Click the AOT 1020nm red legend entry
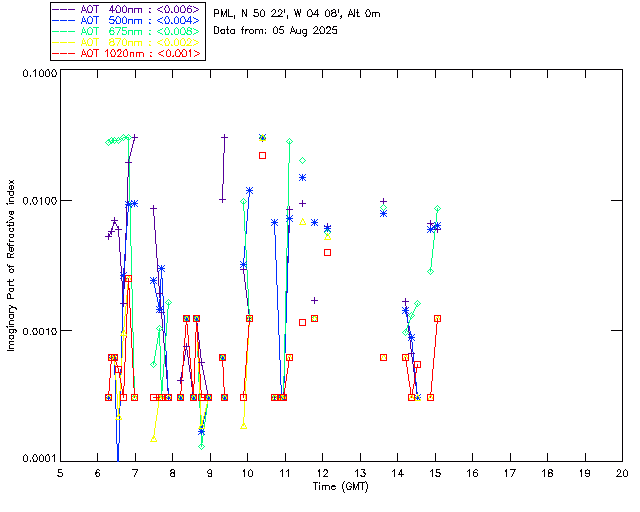Screen dimensions: 640x512 127,52
